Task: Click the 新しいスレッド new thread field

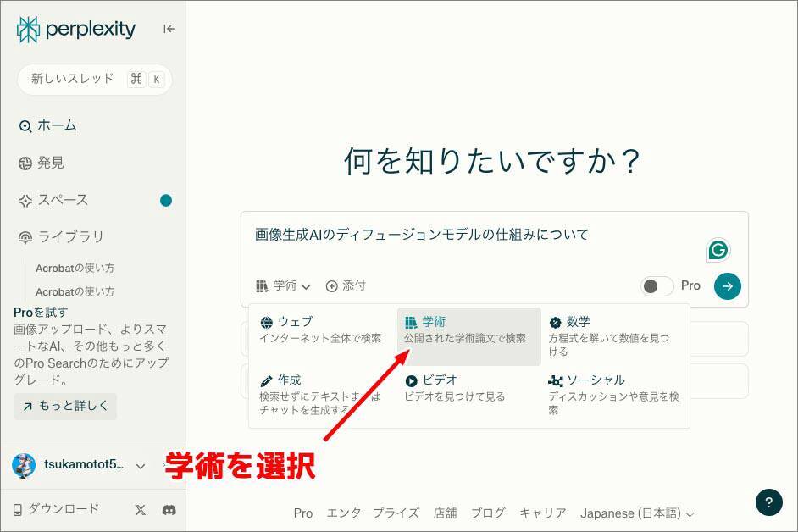Action: pos(94,79)
